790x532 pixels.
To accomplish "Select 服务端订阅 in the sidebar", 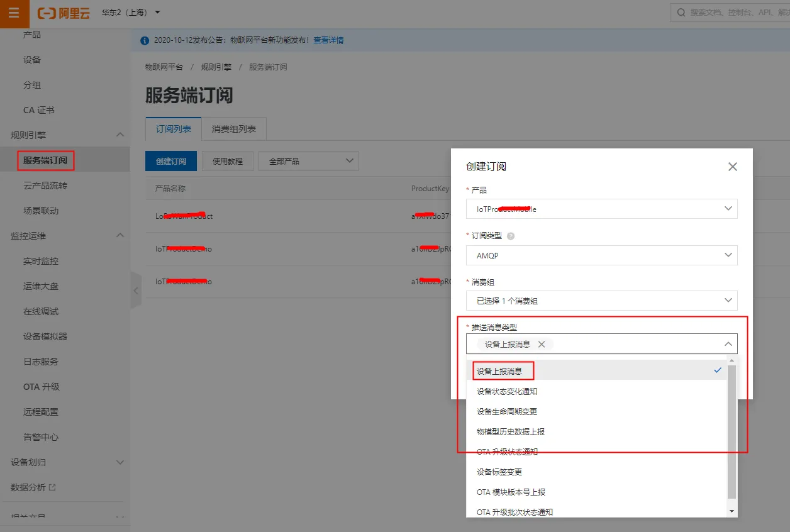I will pos(45,160).
